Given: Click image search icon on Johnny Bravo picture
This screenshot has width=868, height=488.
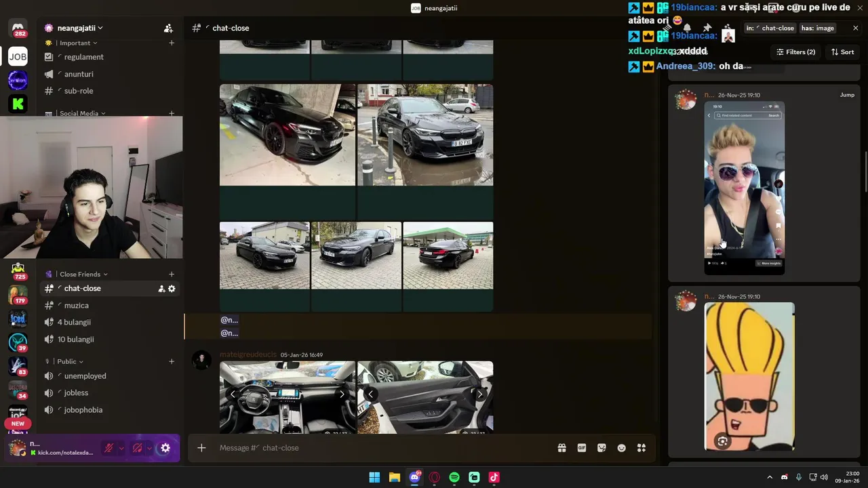Looking at the screenshot, I should tap(722, 441).
